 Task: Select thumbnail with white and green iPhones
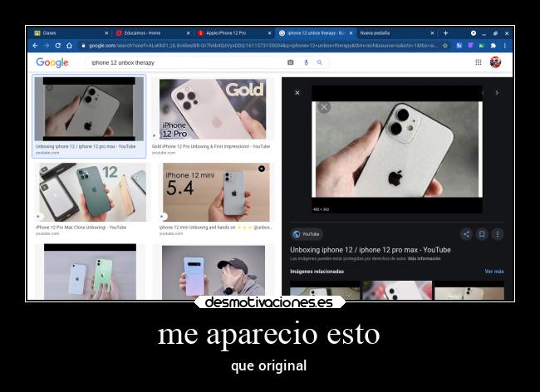click(x=90, y=272)
